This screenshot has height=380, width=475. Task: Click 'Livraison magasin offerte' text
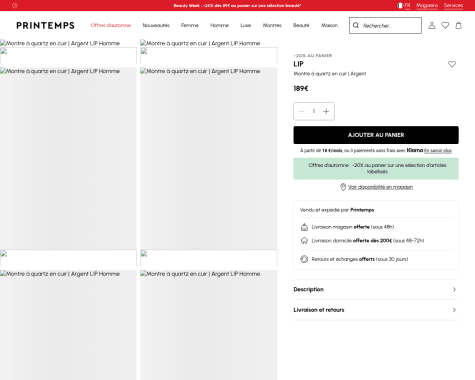pos(353,227)
